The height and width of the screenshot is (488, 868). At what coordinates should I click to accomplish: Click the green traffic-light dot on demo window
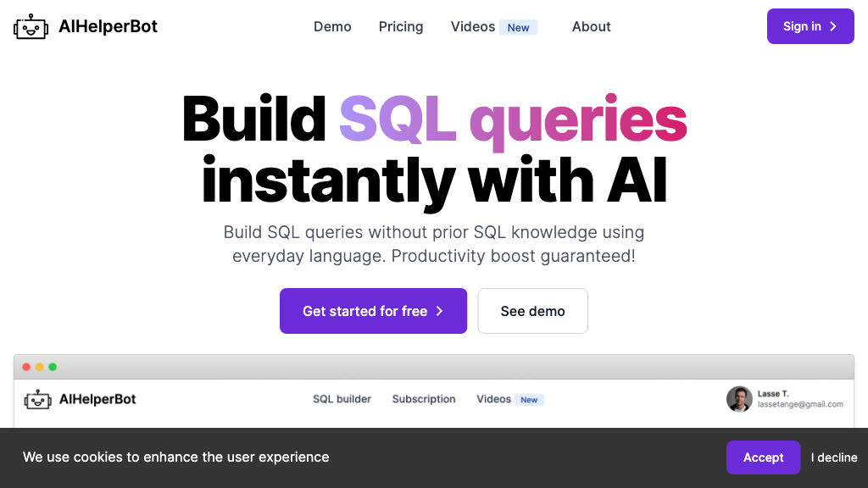tap(52, 367)
